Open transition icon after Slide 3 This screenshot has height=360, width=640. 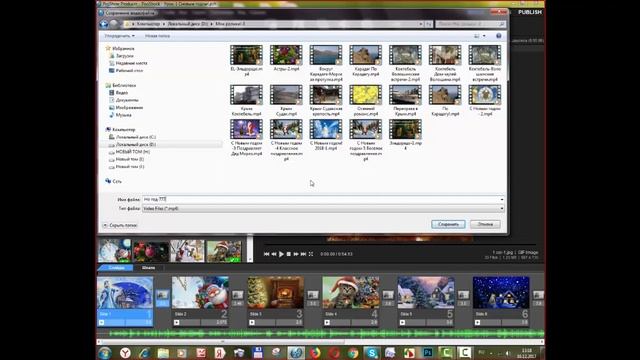(x=313, y=295)
